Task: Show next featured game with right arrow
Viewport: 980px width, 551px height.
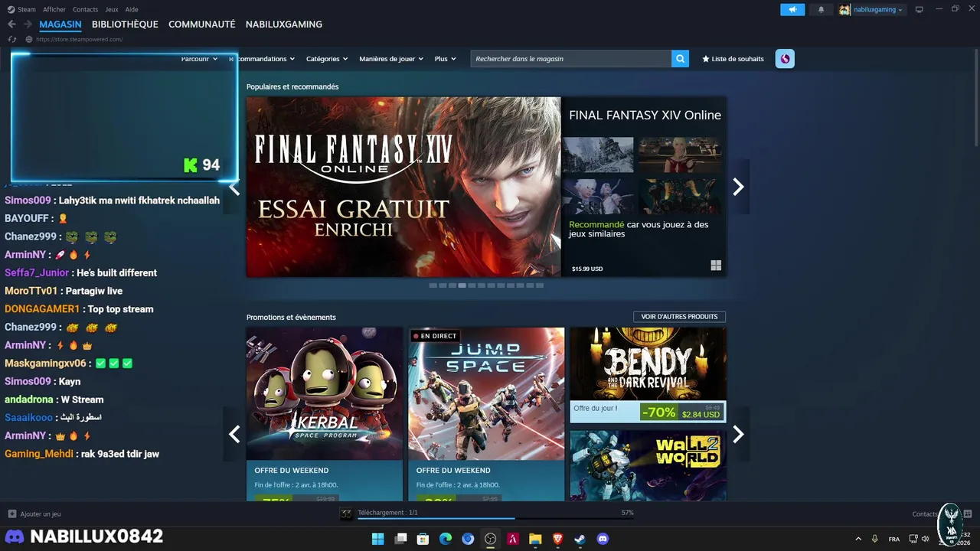Action: (738, 187)
